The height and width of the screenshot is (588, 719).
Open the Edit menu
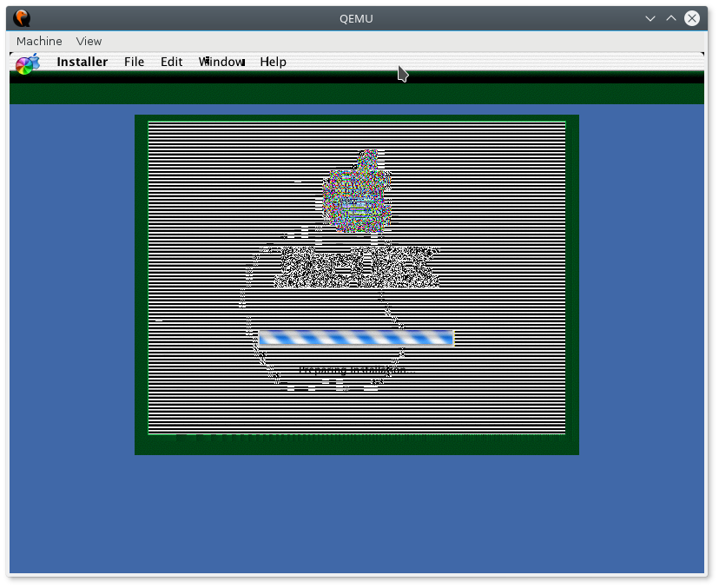coord(171,62)
